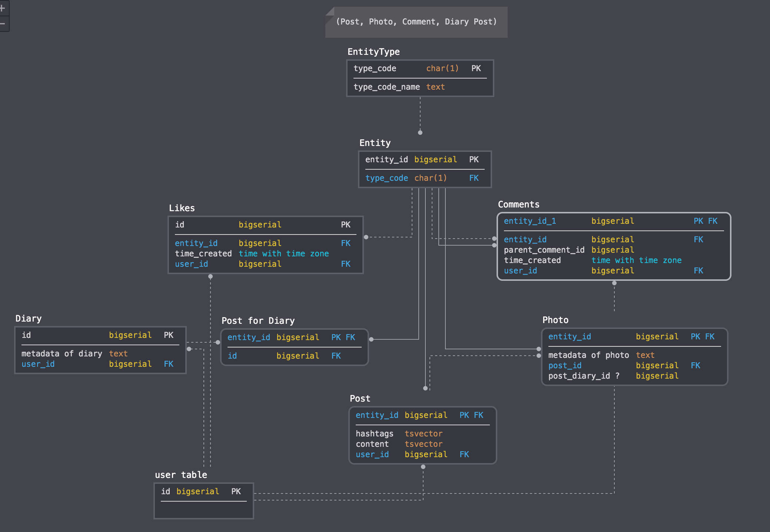770x532 pixels.
Task: Select the Entity table title
Action: click(x=375, y=143)
